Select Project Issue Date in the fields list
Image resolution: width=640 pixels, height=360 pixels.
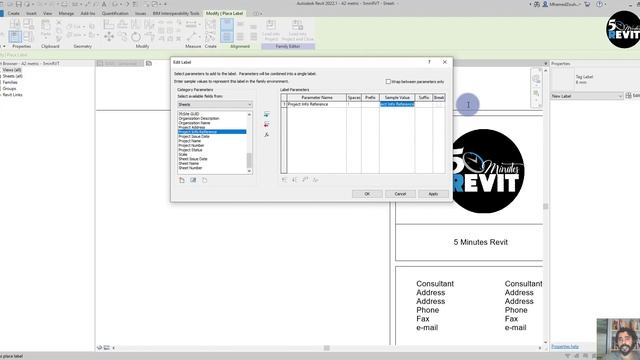point(194,136)
